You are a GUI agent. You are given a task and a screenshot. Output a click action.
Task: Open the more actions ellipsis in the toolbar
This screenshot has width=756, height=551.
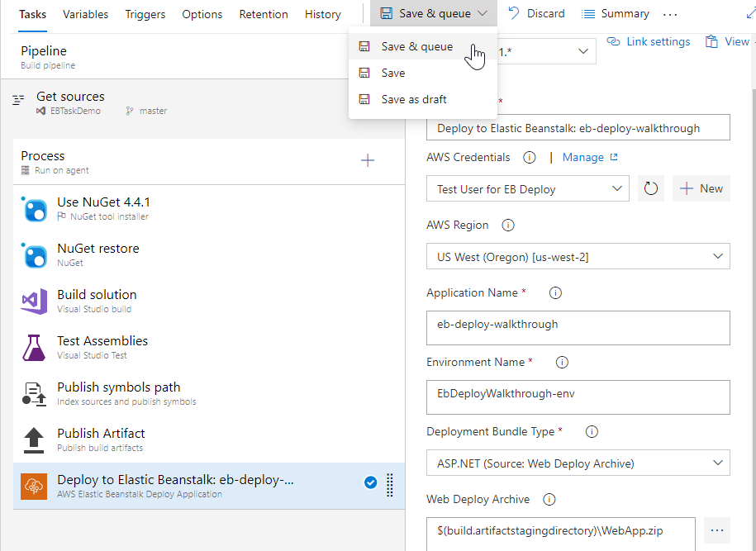(670, 14)
